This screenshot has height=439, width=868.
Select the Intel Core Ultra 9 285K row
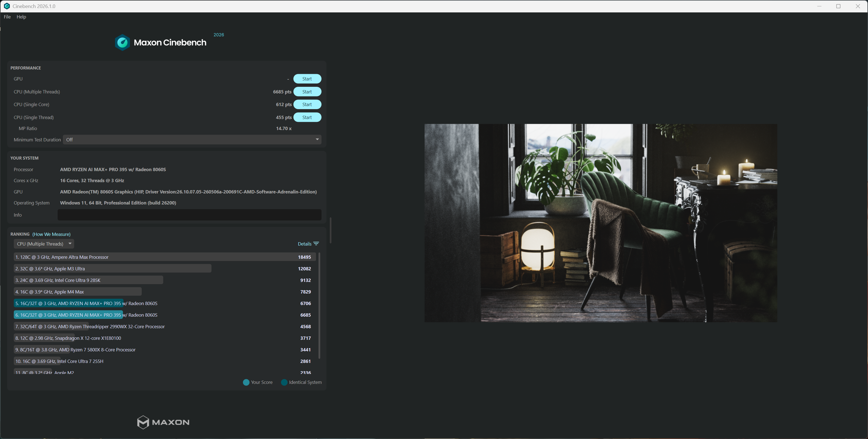(165, 280)
